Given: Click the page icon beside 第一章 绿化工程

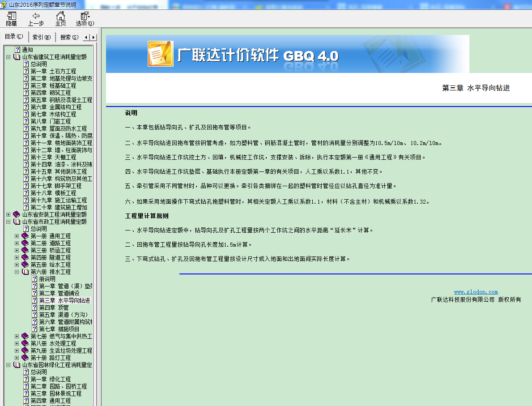Looking at the screenshot, I should (26, 379).
